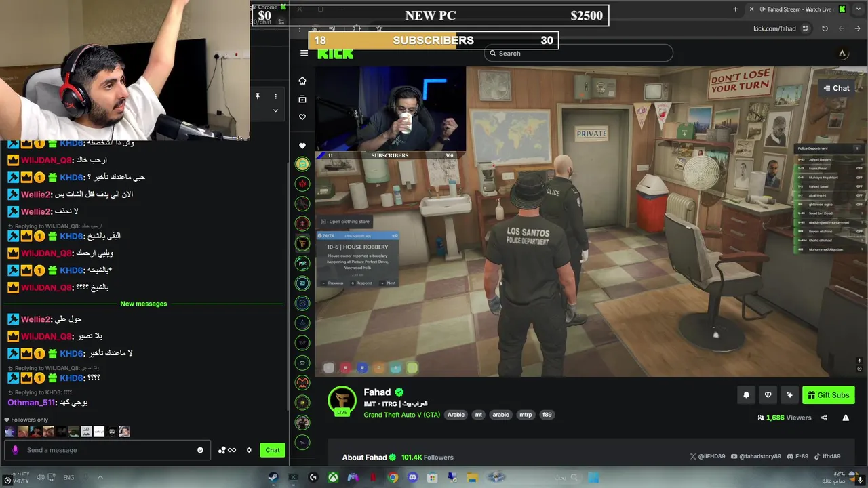The width and height of the screenshot is (868, 488).
Task: Select the lowercase arabic tag
Action: (500, 415)
